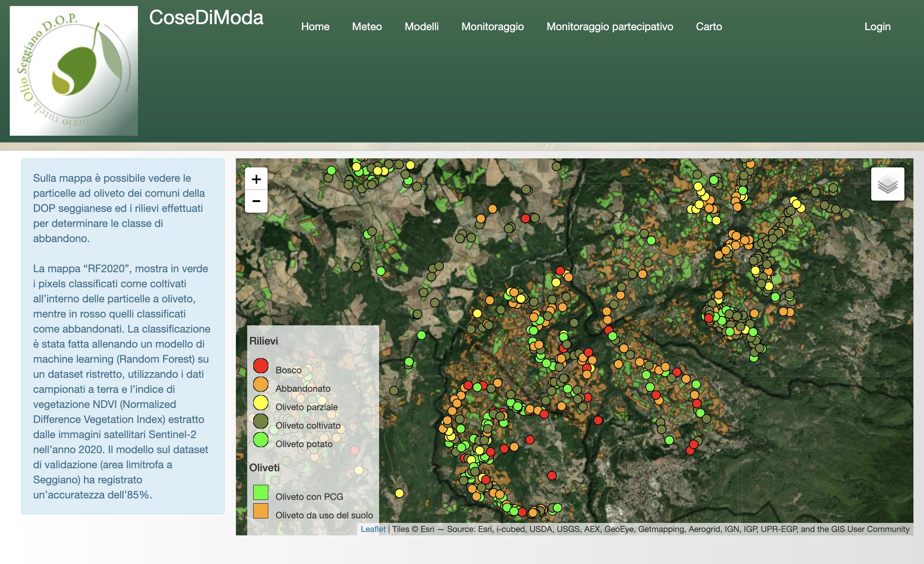
Task: Open the Home menu item
Action: coord(315,26)
